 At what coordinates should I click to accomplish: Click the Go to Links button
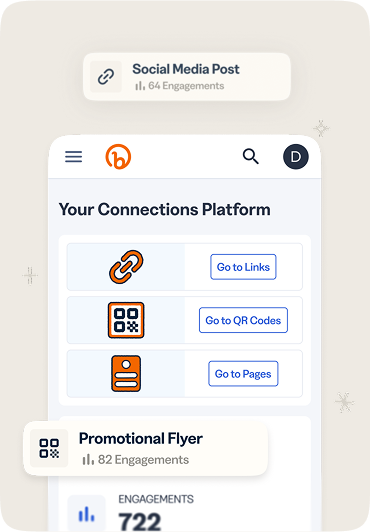[x=243, y=267]
